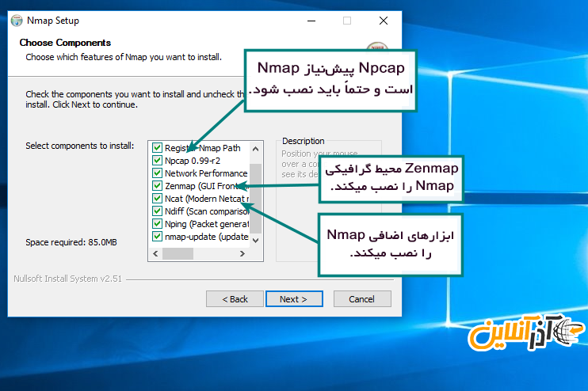Click the component list scroll-up arrow

click(x=256, y=149)
